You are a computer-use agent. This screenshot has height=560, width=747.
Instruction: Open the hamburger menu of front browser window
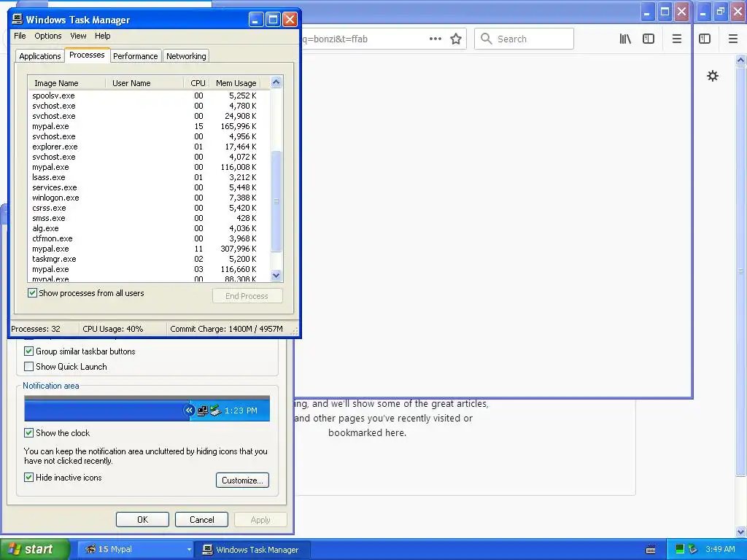pyautogui.click(x=676, y=39)
